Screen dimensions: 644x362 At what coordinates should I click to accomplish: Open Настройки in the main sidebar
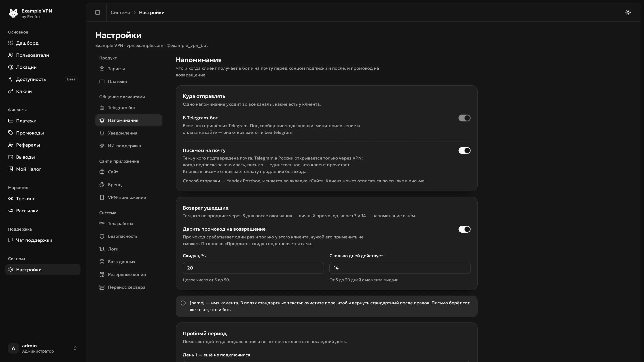click(43, 269)
